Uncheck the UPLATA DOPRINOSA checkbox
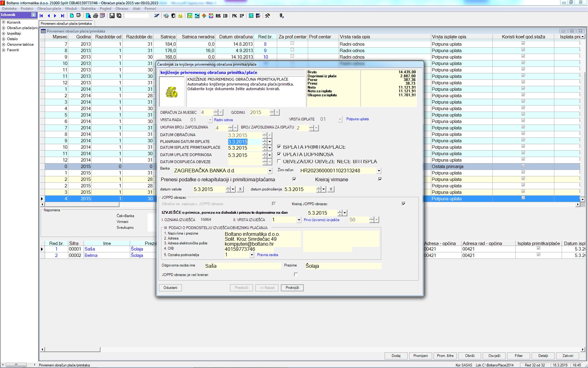 coord(279,154)
